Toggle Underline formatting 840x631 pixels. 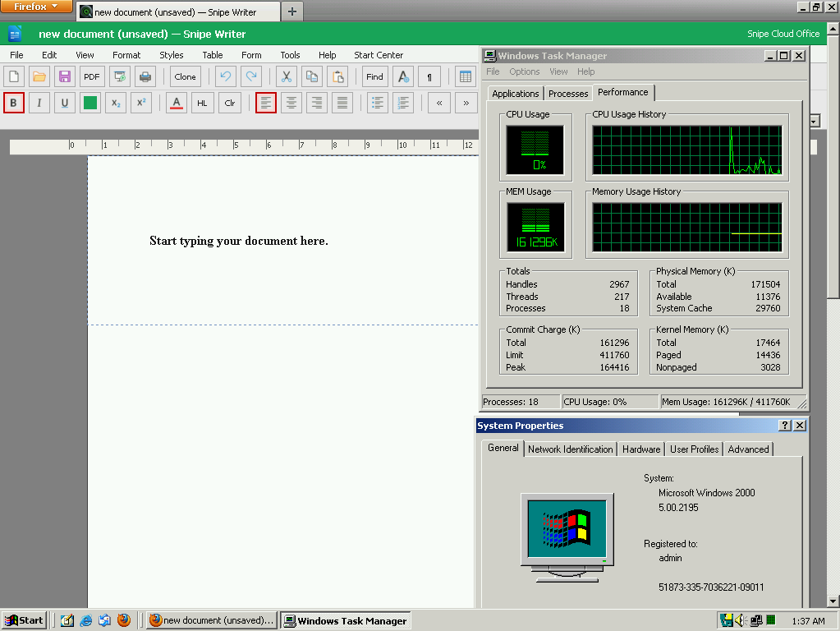(x=65, y=103)
